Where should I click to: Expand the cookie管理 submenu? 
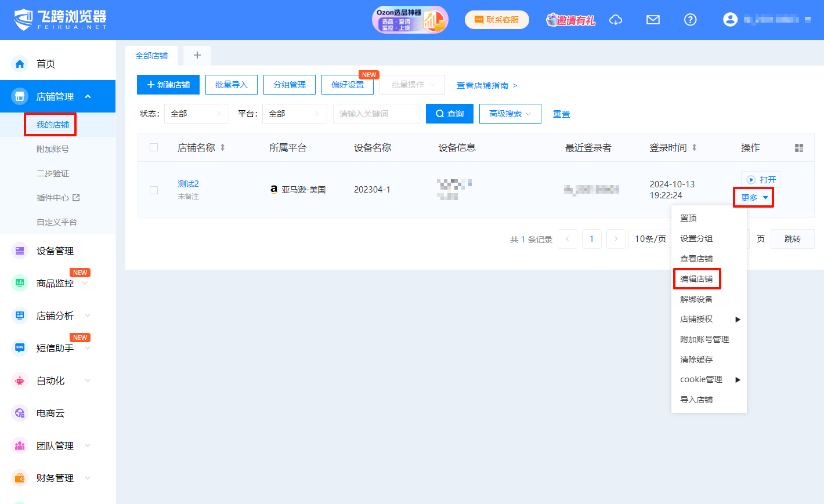coord(709,379)
